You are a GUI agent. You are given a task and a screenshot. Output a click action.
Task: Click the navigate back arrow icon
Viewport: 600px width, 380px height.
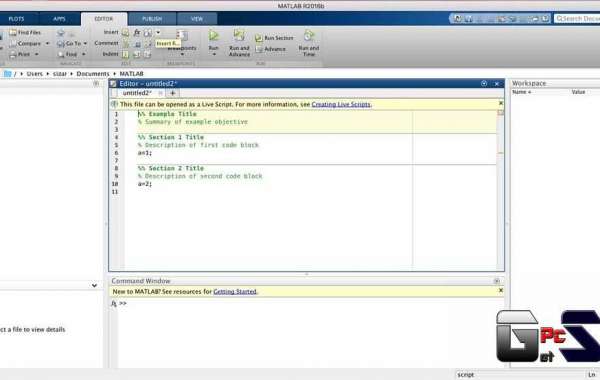coord(60,33)
